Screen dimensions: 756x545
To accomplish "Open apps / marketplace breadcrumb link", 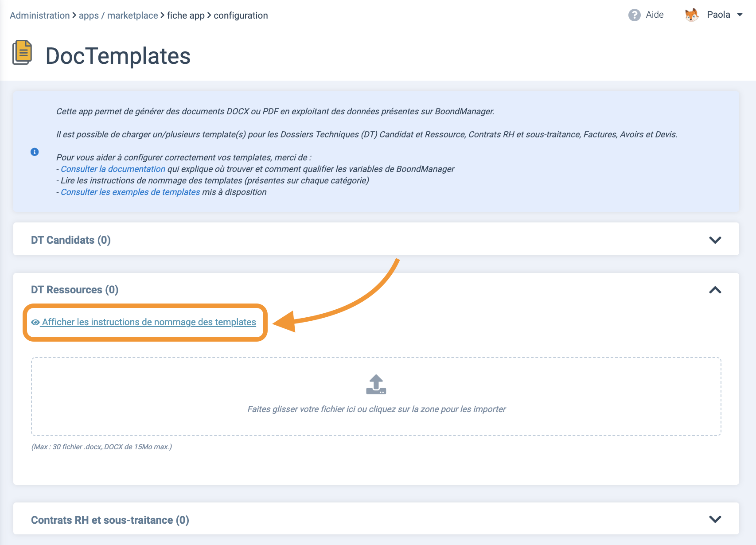I will coord(118,16).
